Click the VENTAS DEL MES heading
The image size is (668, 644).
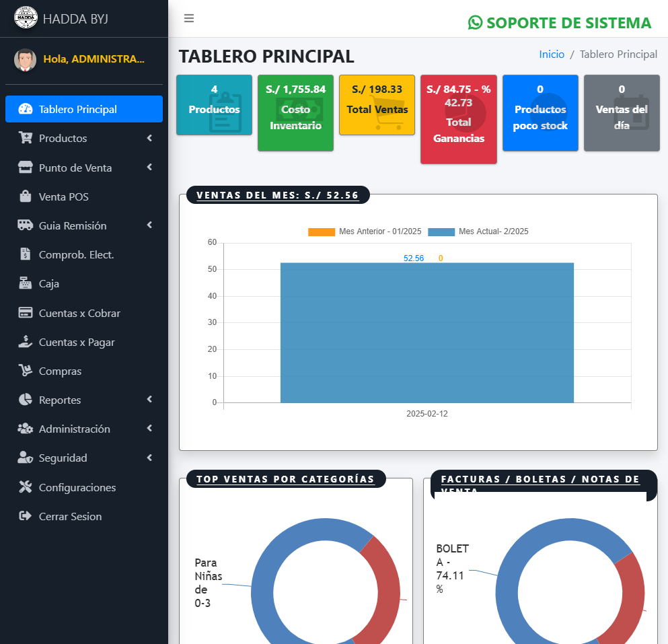point(278,195)
